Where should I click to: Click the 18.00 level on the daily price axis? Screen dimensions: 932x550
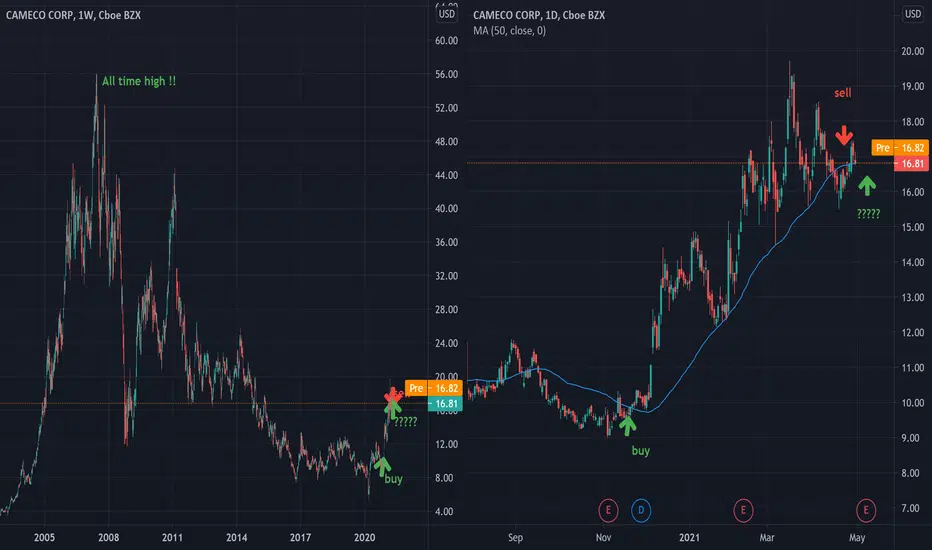click(912, 122)
